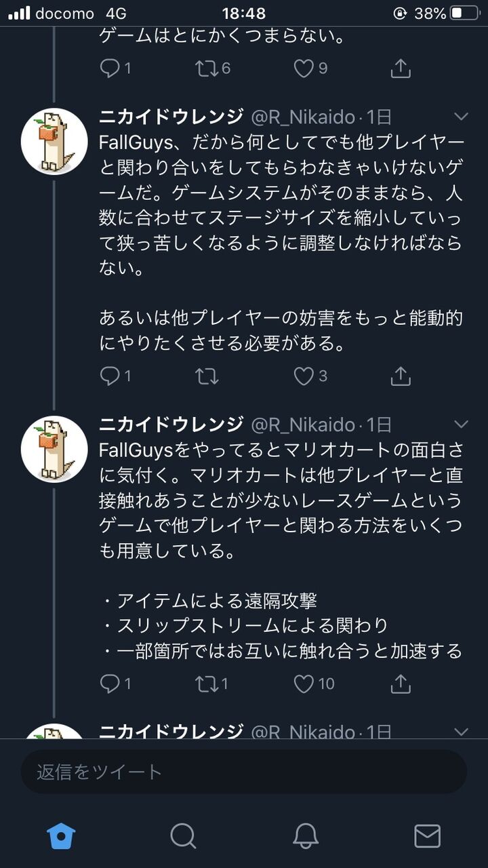Share the stage size adjustment tweet

point(401,376)
